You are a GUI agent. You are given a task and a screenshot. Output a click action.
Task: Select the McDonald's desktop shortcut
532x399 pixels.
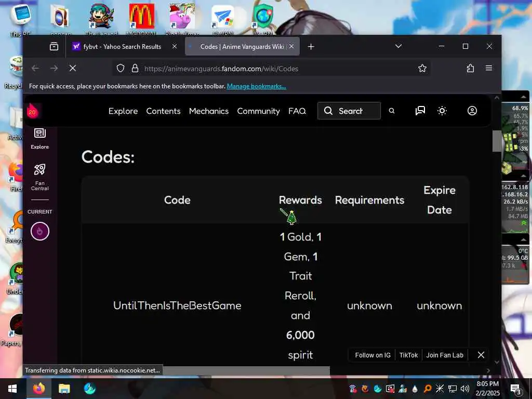tap(141, 19)
